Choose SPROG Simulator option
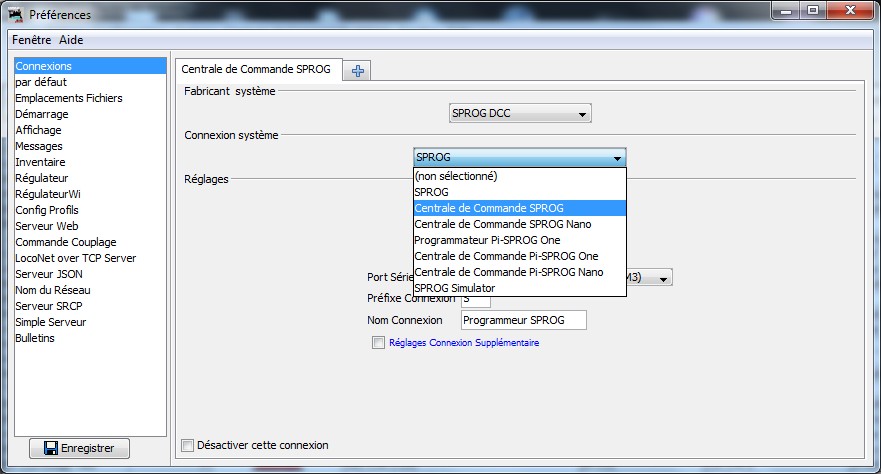881x474 pixels. [x=520, y=288]
